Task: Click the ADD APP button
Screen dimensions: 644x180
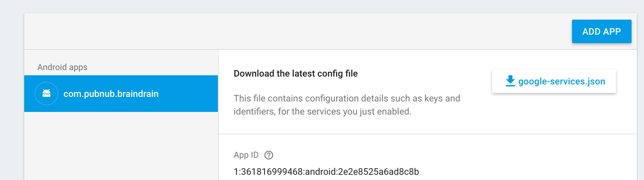Action: (x=601, y=31)
